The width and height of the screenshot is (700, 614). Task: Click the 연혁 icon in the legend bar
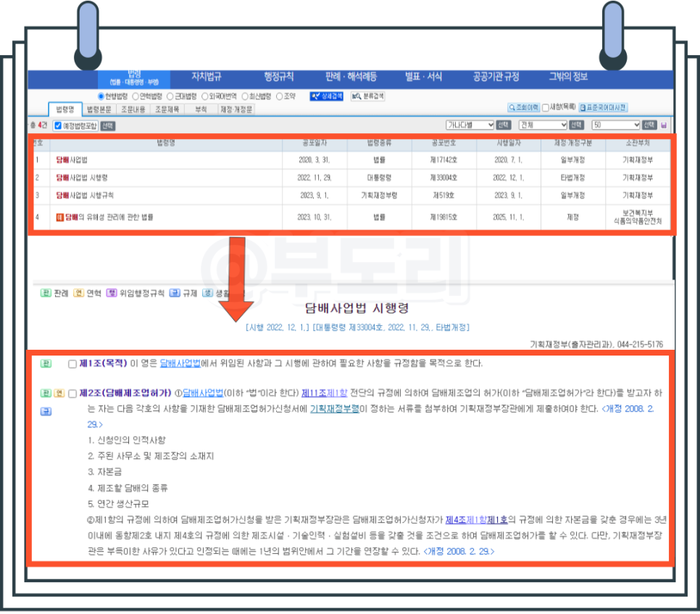click(78, 293)
